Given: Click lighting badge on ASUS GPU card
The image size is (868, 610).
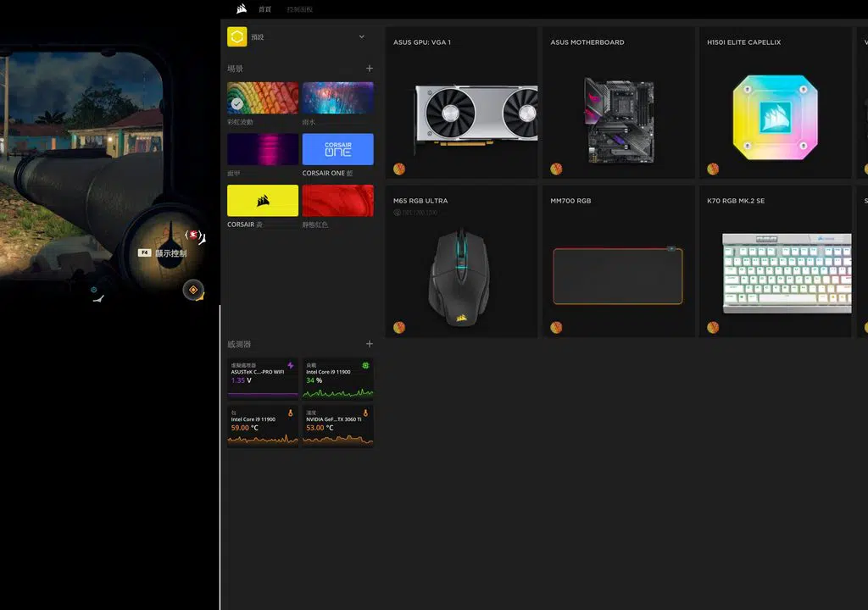Looking at the screenshot, I should tap(399, 169).
